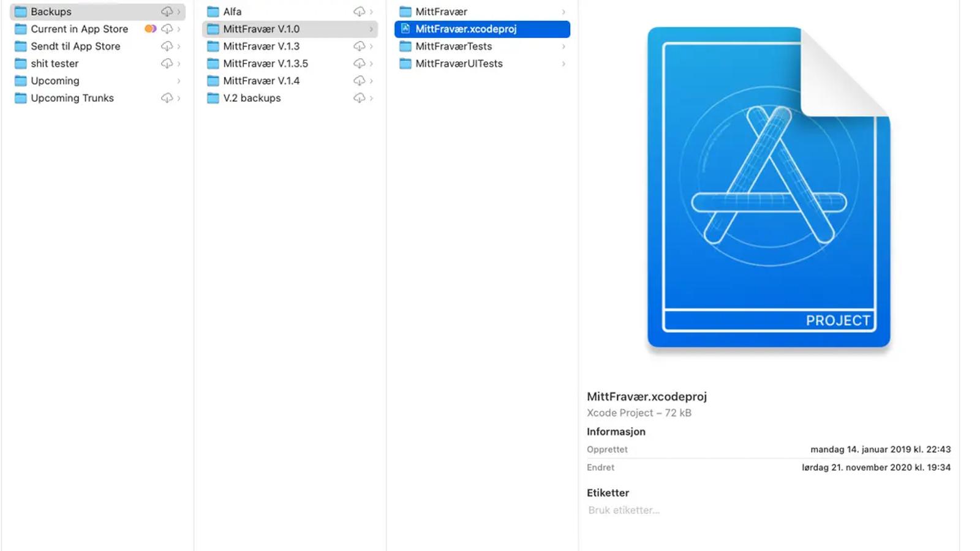Screen dimensions: 980x551
Task: Click the cloud download icon for MittFravær V.1.3
Action: click(359, 46)
